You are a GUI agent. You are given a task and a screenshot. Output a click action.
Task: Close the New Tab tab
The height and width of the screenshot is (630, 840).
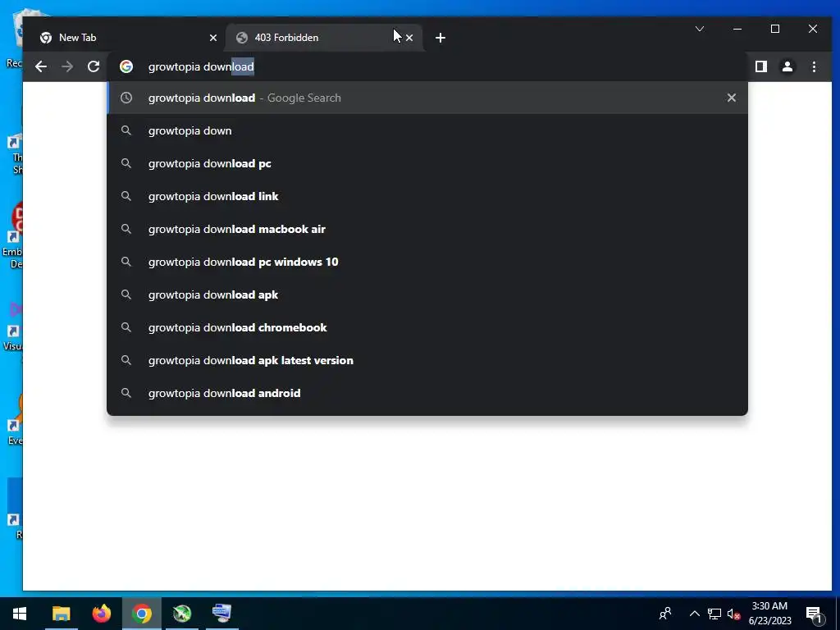coord(213,38)
